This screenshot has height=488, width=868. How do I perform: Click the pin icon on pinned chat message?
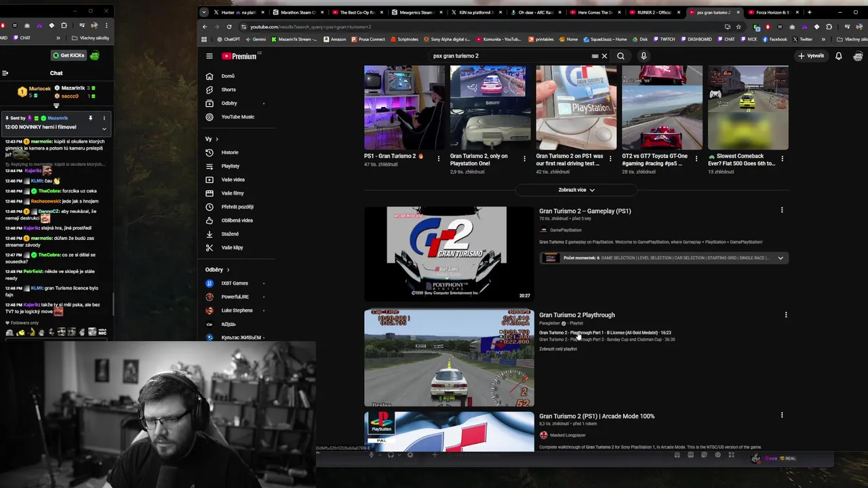tap(90, 118)
